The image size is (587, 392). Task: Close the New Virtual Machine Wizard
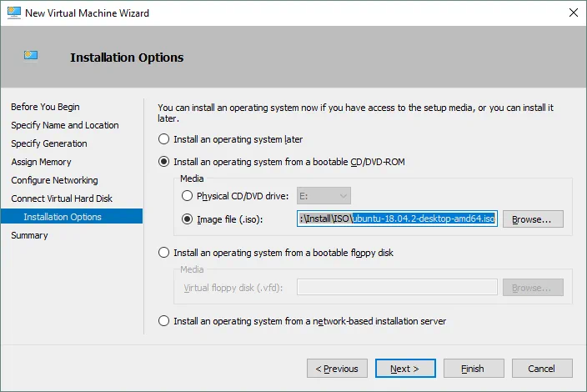571,13
